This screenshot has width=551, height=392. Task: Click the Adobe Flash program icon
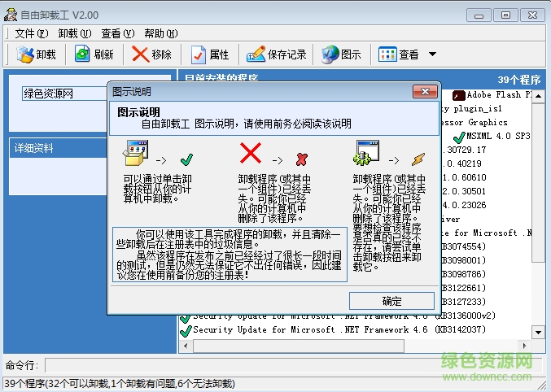(458, 95)
